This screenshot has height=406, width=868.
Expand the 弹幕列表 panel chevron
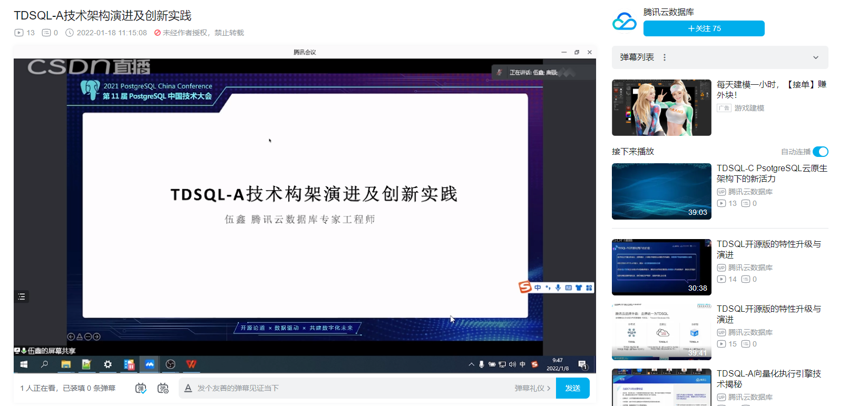pyautogui.click(x=815, y=57)
